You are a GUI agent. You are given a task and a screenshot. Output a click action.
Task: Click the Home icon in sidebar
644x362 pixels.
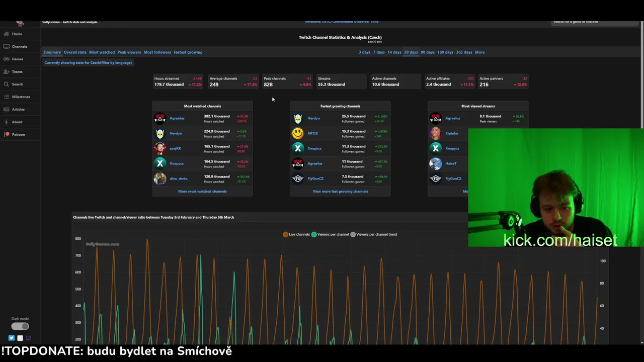[6, 34]
